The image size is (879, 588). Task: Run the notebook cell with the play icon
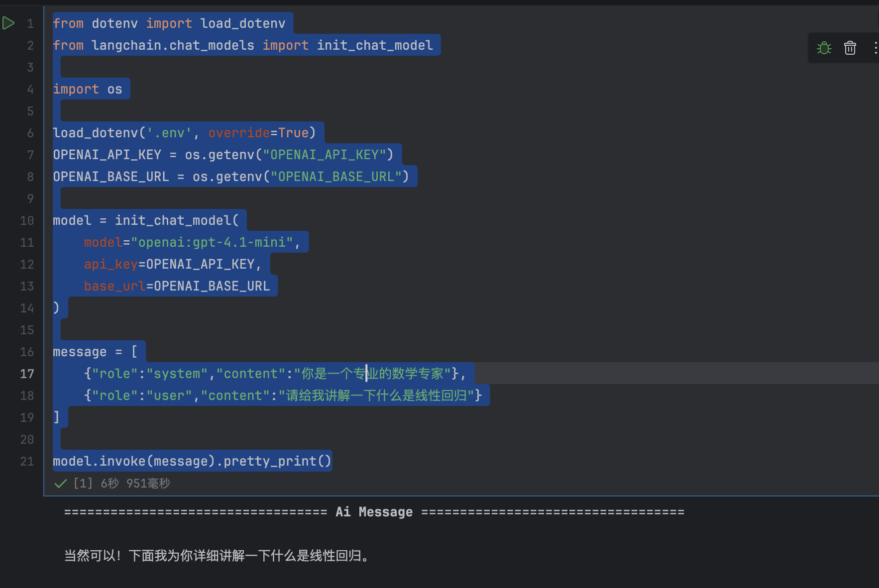8,23
